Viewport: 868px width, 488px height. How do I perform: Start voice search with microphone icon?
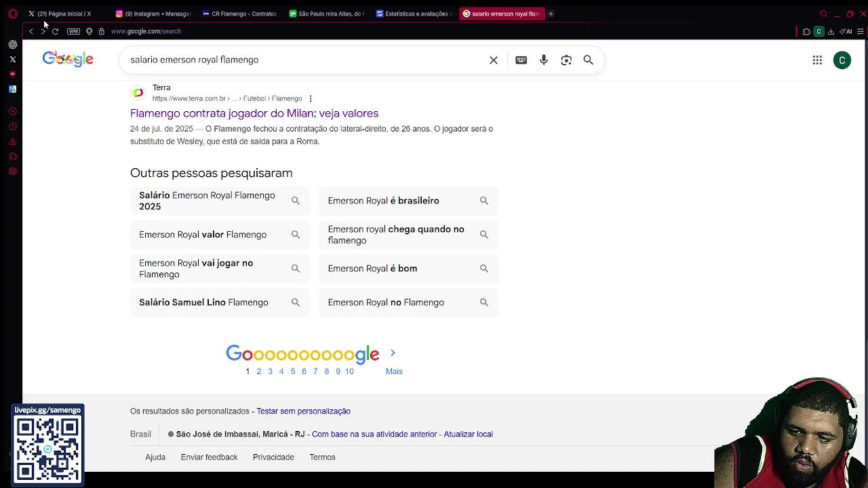[x=544, y=60]
